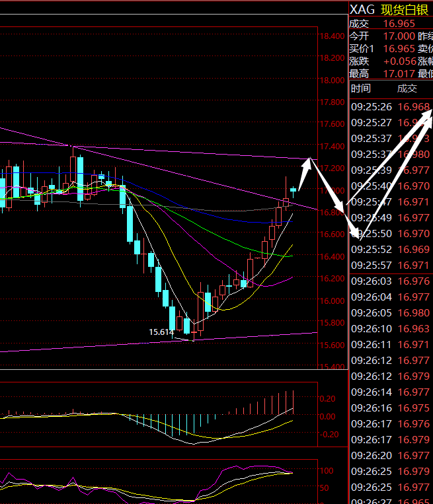Click the 17.600 price axis label
Image resolution: width=433 pixels, height=504 pixels.
pyautogui.click(x=332, y=124)
